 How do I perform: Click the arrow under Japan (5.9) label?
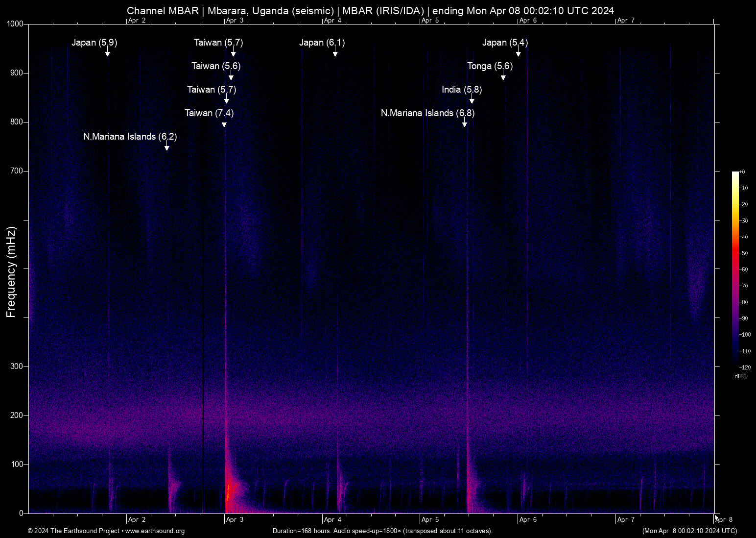108,53
